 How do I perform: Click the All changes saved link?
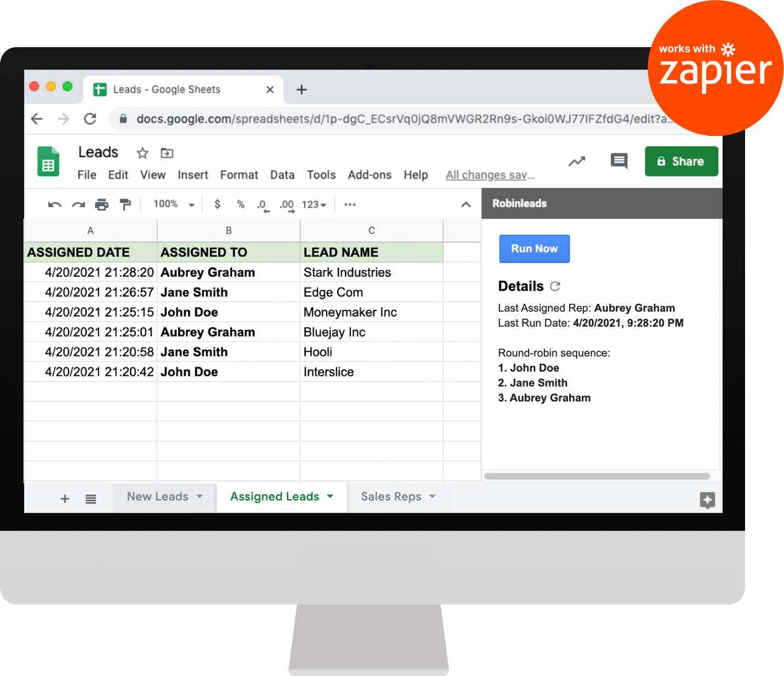point(490,175)
